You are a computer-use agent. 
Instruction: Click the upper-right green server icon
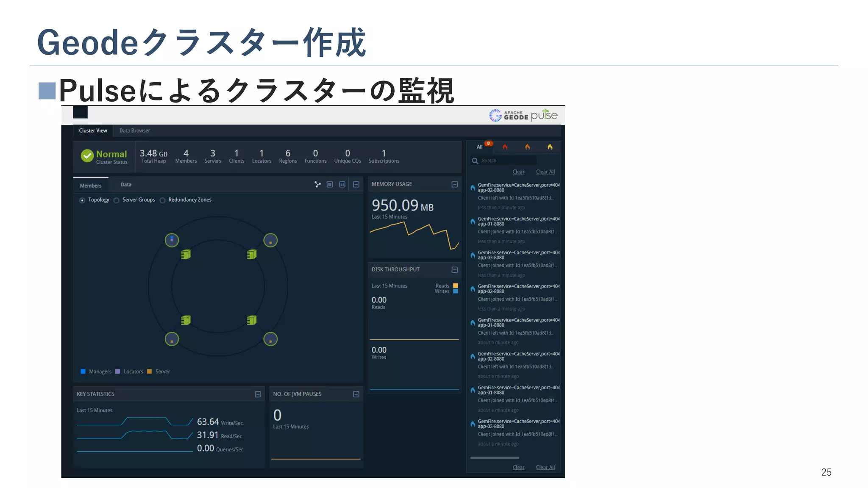[252, 254]
